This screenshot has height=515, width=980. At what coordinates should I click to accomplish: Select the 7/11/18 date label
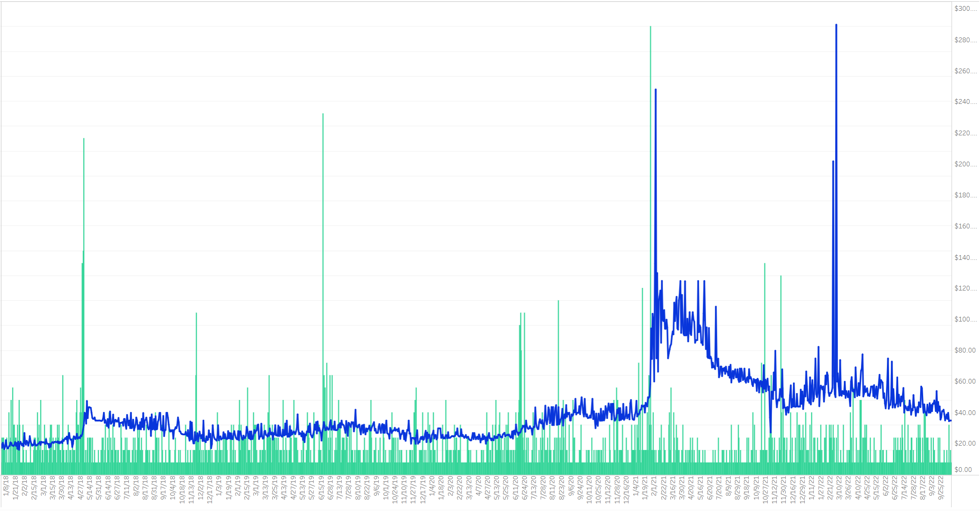127,487
